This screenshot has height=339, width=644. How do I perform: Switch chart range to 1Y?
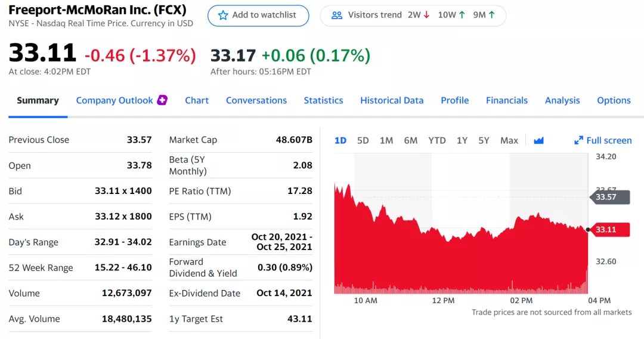tap(462, 141)
